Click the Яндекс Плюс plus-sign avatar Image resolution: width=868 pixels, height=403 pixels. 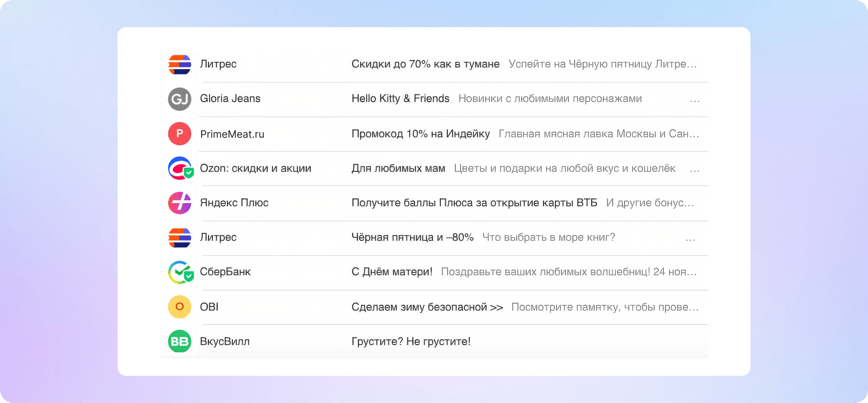[179, 203]
